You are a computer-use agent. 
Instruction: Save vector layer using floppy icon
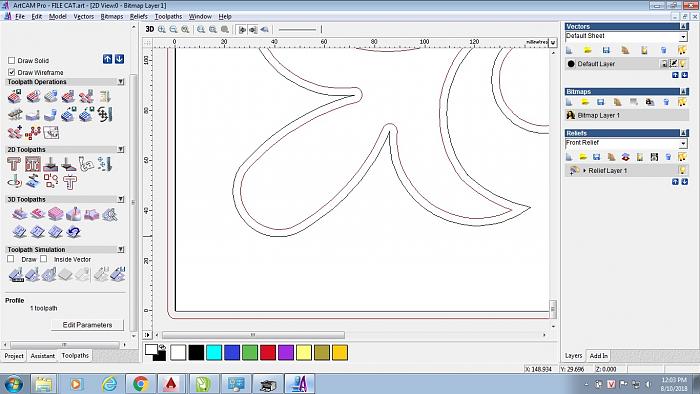(x=606, y=50)
